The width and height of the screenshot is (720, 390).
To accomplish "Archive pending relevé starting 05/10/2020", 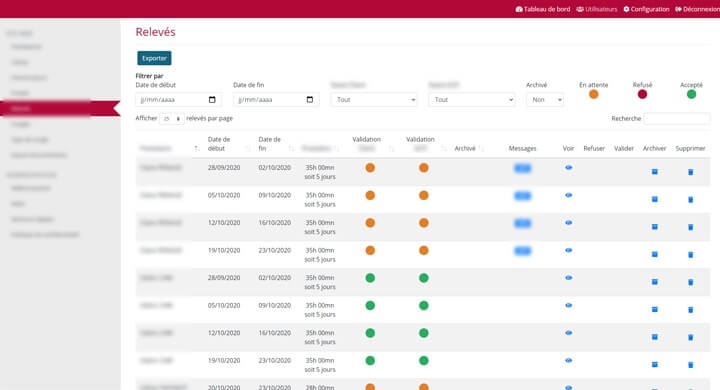I will point(655,199).
